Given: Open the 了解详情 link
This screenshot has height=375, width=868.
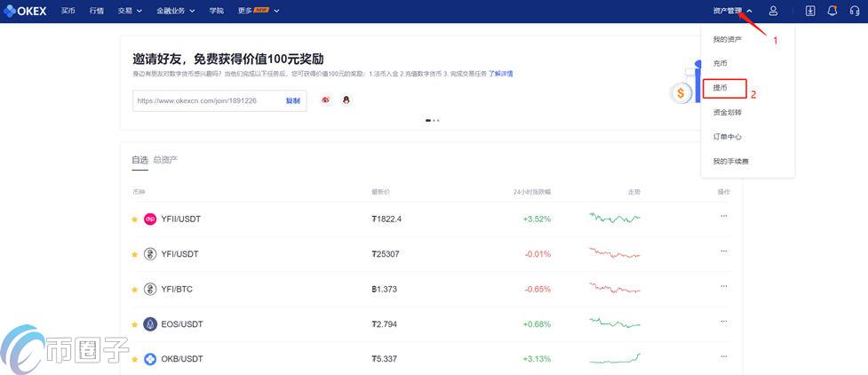Looking at the screenshot, I should click(500, 74).
